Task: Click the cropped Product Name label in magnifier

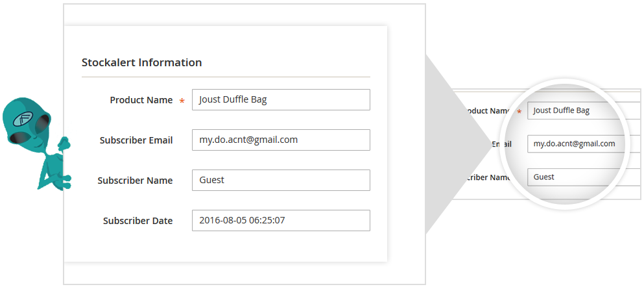Action: [486, 110]
